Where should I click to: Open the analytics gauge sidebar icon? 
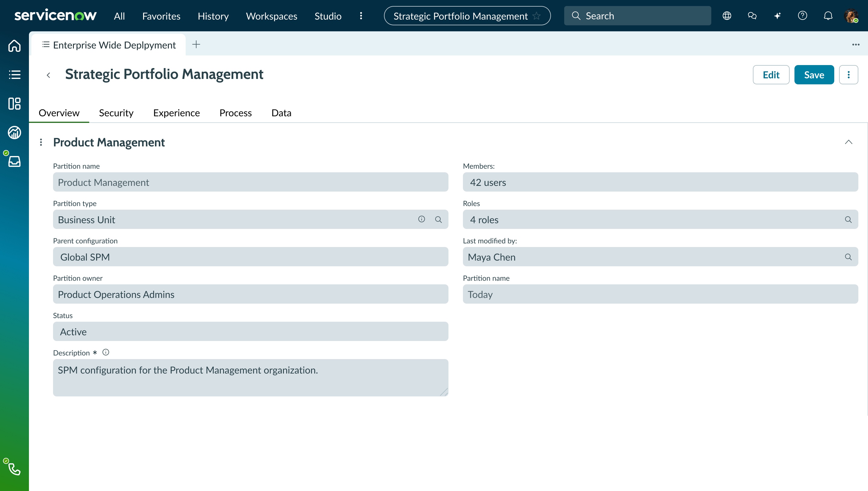[14, 133]
